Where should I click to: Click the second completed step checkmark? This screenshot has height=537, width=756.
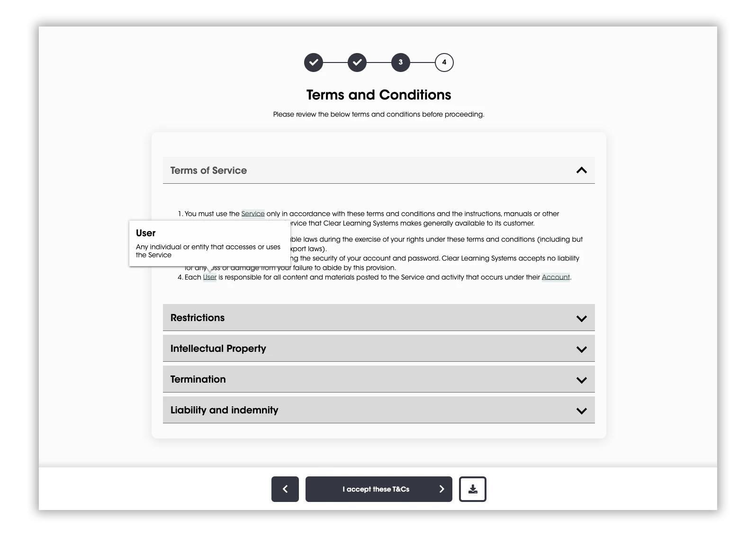click(x=357, y=63)
